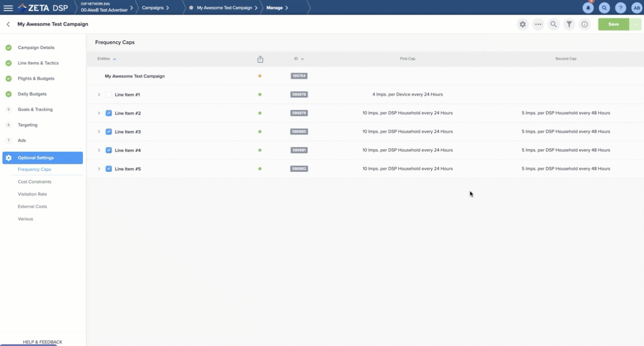Click the info circle icon
The height and width of the screenshot is (346, 644).
(x=585, y=24)
